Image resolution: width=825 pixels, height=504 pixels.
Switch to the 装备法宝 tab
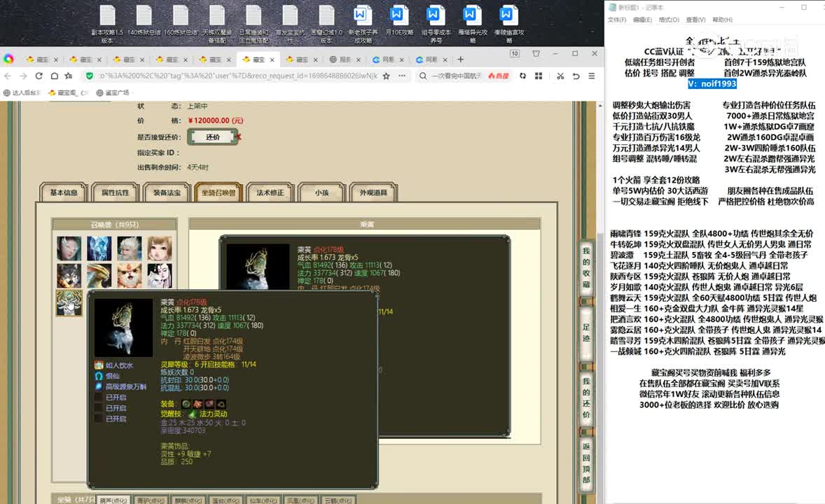pyautogui.click(x=167, y=192)
